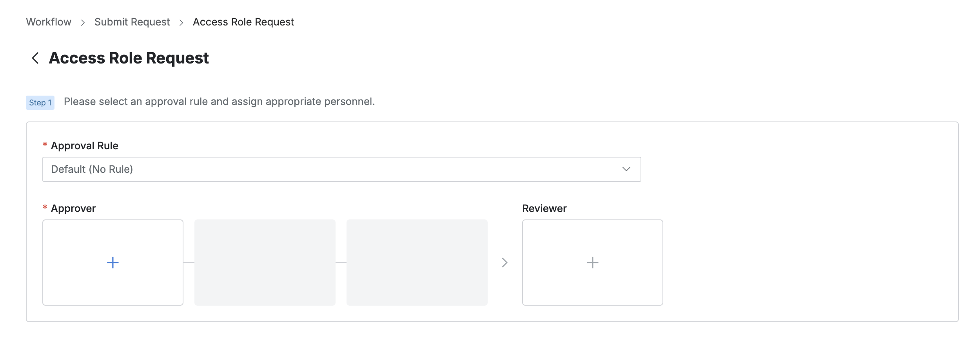Image resolution: width=980 pixels, height=337 pixels.
Task: Expand the Approval Rule dropdown arrow
Action: (626, 169)
